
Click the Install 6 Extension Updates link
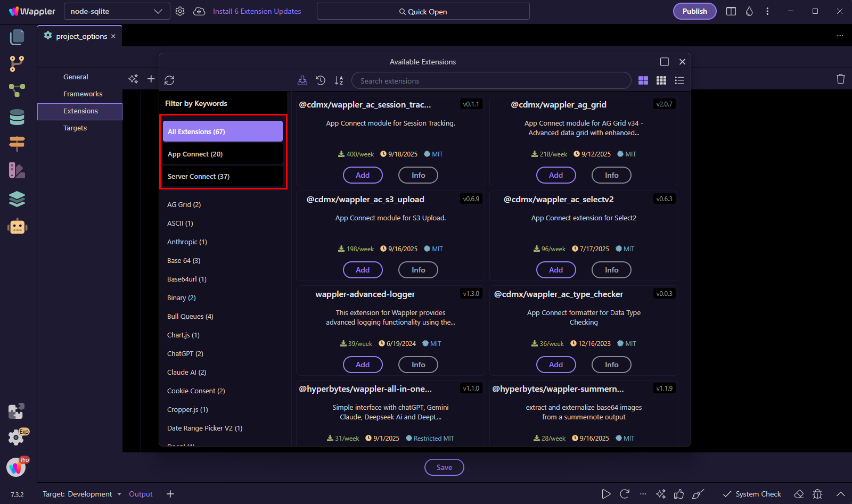pyautogui.click(x=257, y=11)
